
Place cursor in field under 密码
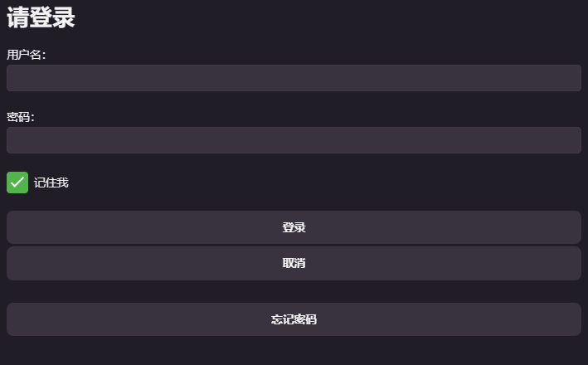click(x=294, y=140)
